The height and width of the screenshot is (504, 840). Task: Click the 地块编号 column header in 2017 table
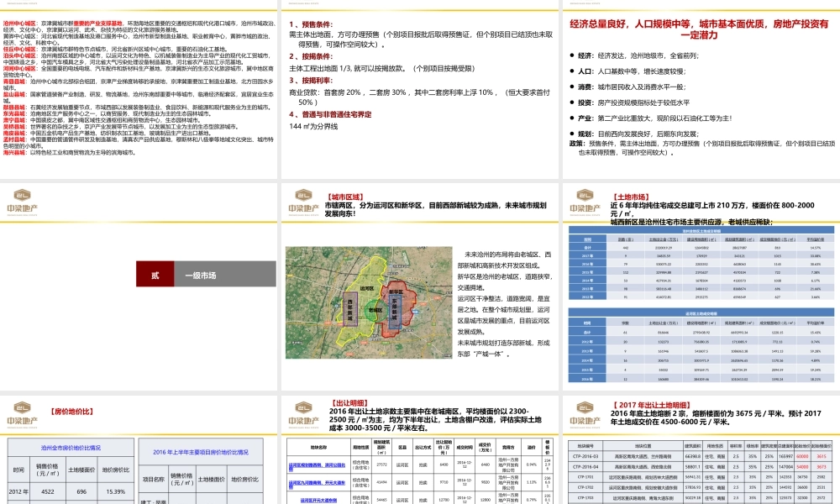[x=585, y=445]
